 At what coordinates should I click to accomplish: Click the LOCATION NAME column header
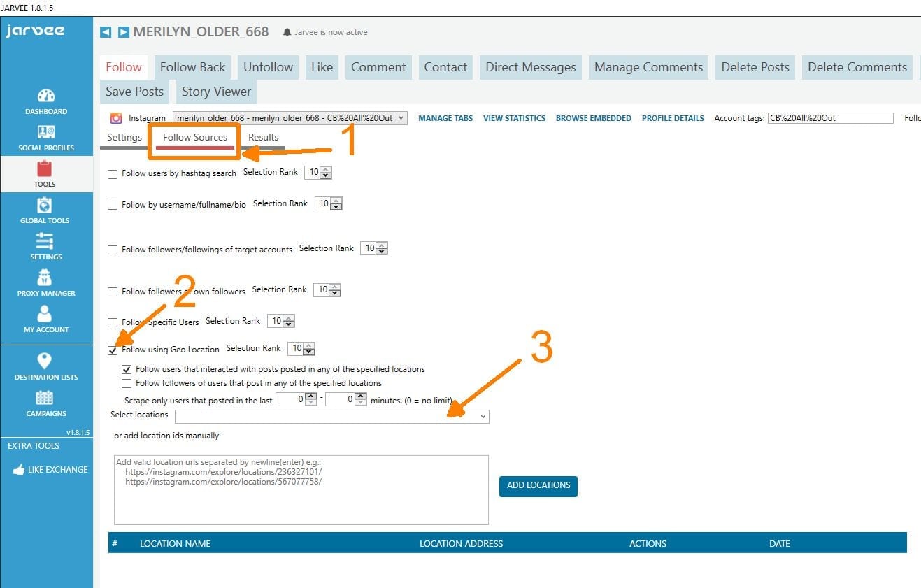point(175,543)
